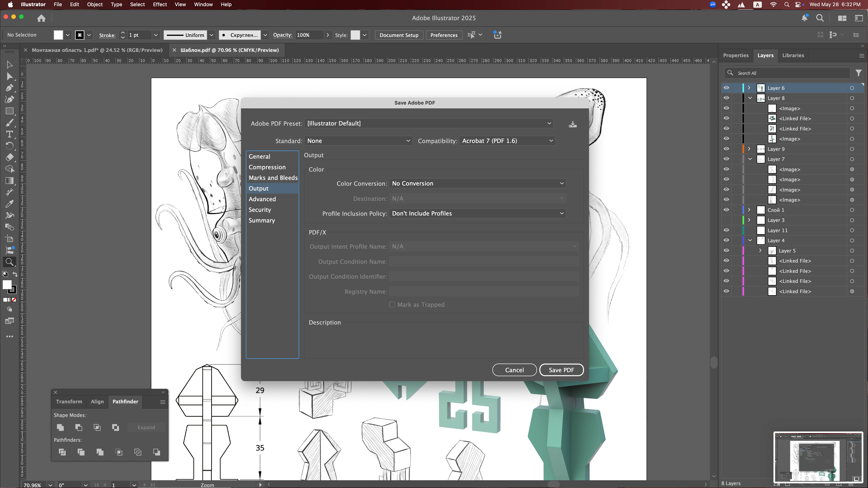This screenshot has width=868, height=488.
Task: Hide Layer 9 using eye icon
Action: point(726,149)
